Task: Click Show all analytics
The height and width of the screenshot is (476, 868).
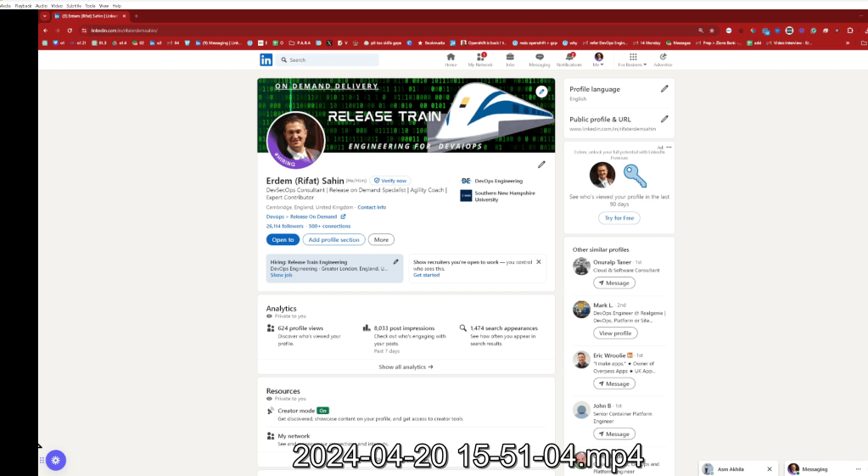Action: click(406, 367)
